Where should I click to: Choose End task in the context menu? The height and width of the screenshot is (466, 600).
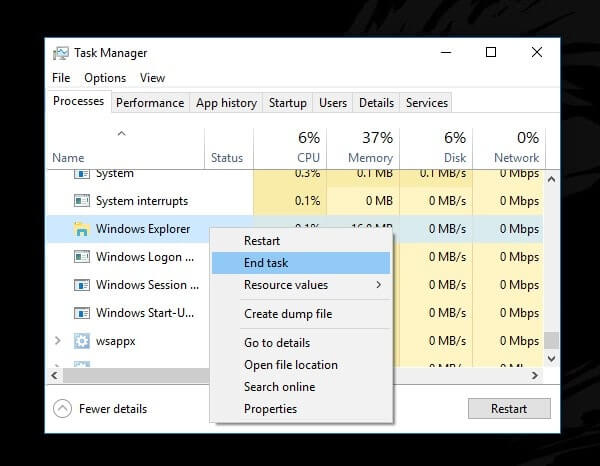[301, 263]
